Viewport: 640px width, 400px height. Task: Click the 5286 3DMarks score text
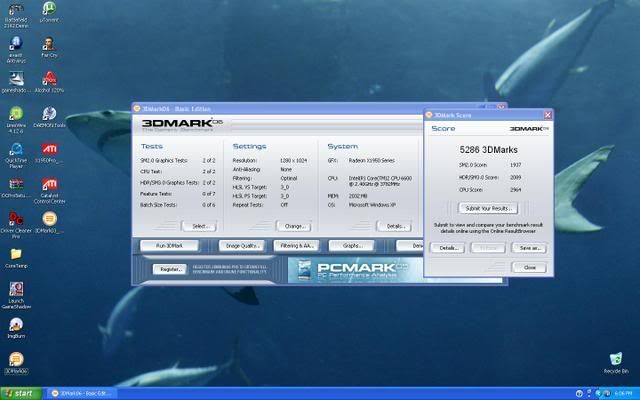click(489, 150)
